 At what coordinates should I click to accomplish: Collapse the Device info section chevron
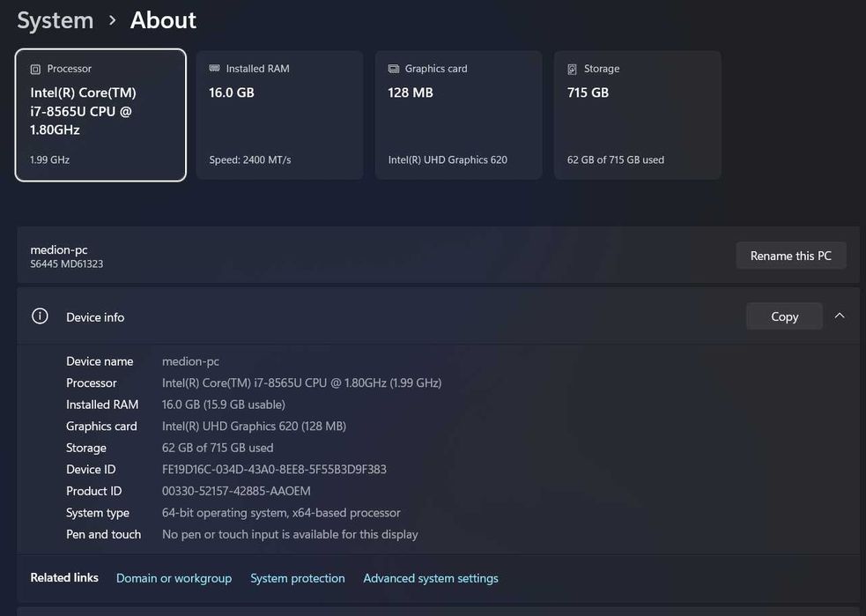[x=840, y=316]
